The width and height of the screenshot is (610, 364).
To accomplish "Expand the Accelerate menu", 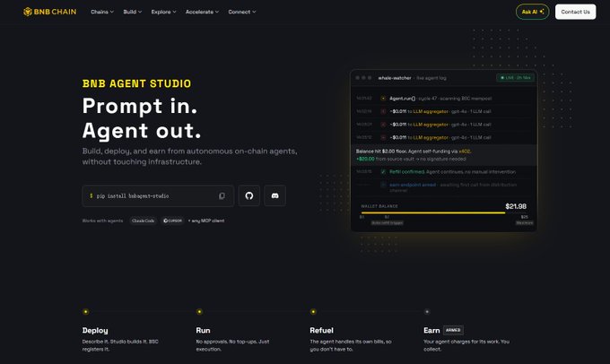I will point(202,12).
